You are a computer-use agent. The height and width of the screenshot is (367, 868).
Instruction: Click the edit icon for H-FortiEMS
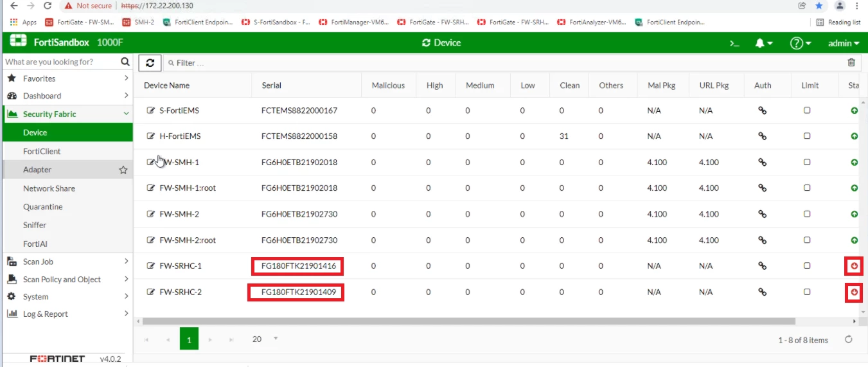pos(151,136)
